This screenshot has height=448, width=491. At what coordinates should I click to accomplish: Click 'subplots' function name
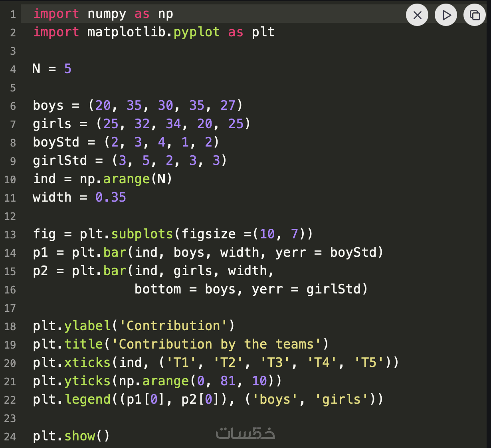[x=142, y=234]
